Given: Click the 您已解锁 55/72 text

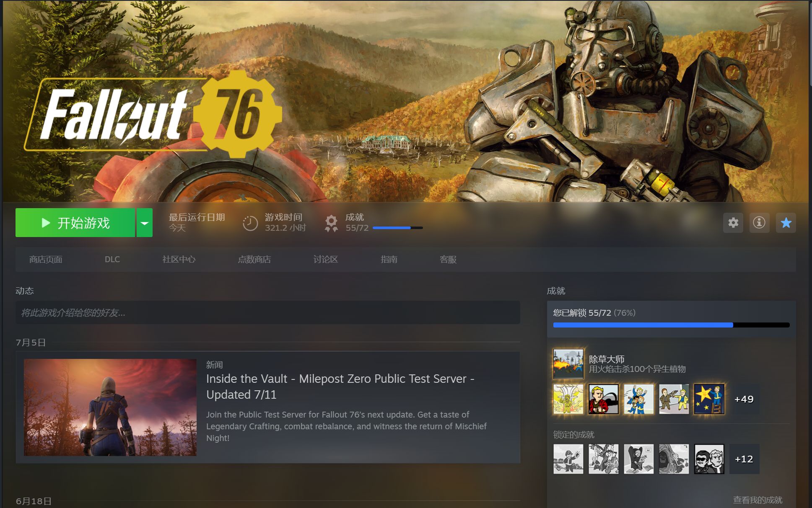Looking at the screenshot, I should (x=582, y=313).
